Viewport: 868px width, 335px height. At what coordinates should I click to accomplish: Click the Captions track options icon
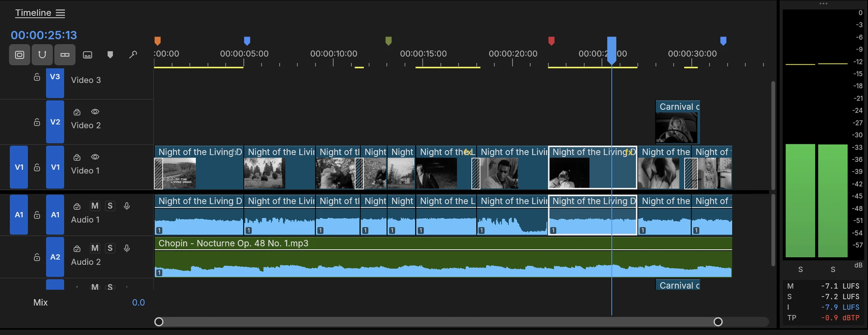pos(88,55)
